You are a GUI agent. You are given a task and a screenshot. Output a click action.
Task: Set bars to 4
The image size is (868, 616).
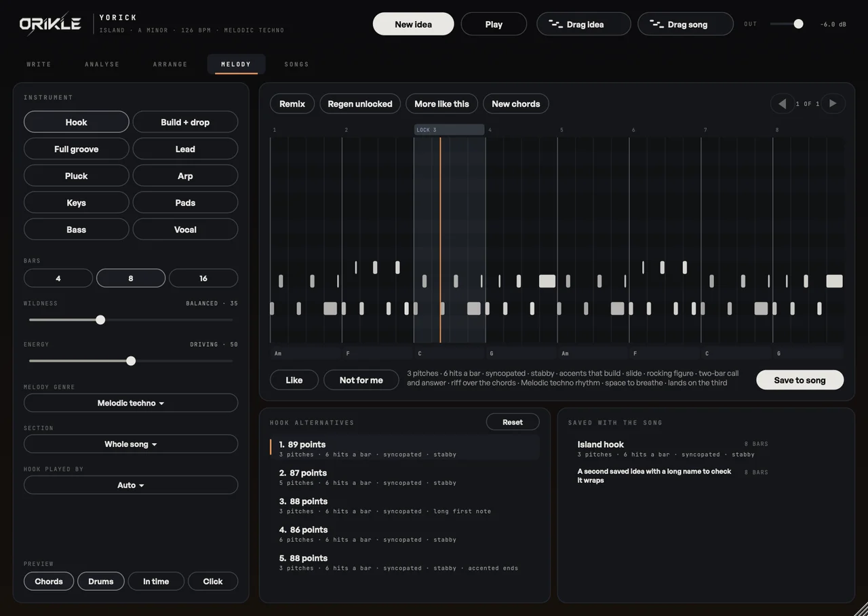(x=58, y=278)
